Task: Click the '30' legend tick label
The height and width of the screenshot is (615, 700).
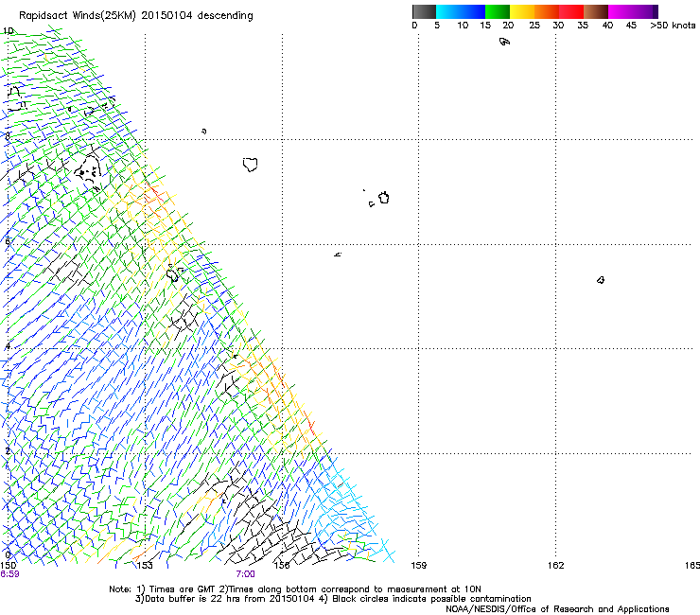Action: (x=558, y=26)
